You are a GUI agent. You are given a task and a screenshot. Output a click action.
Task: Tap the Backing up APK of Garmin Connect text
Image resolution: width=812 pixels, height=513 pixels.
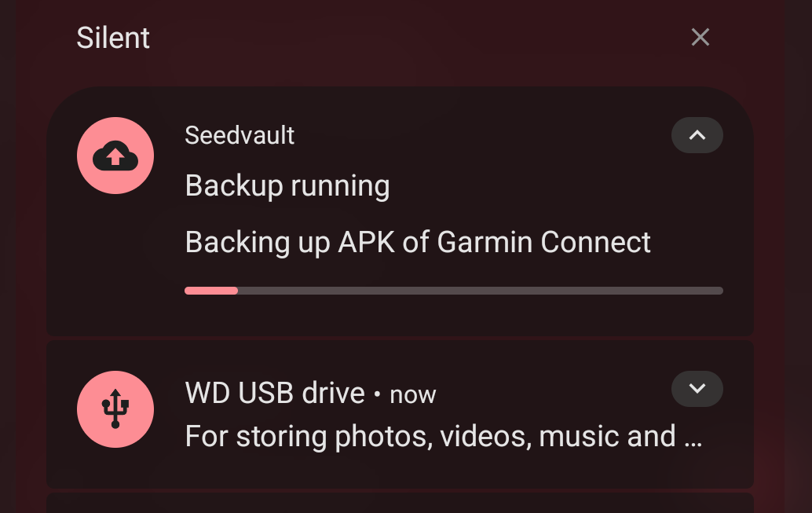pyautogui.click(x=418, y=242)
